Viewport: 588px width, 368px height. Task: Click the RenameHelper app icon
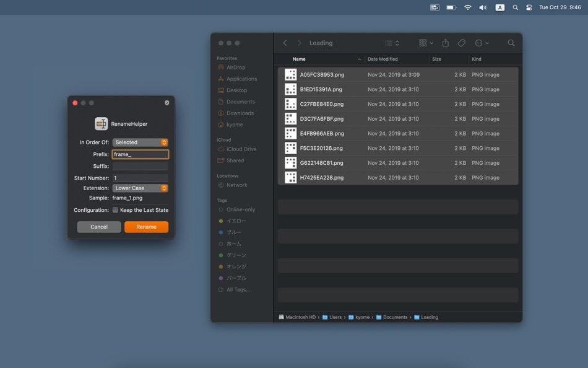[x=102, y=123]
